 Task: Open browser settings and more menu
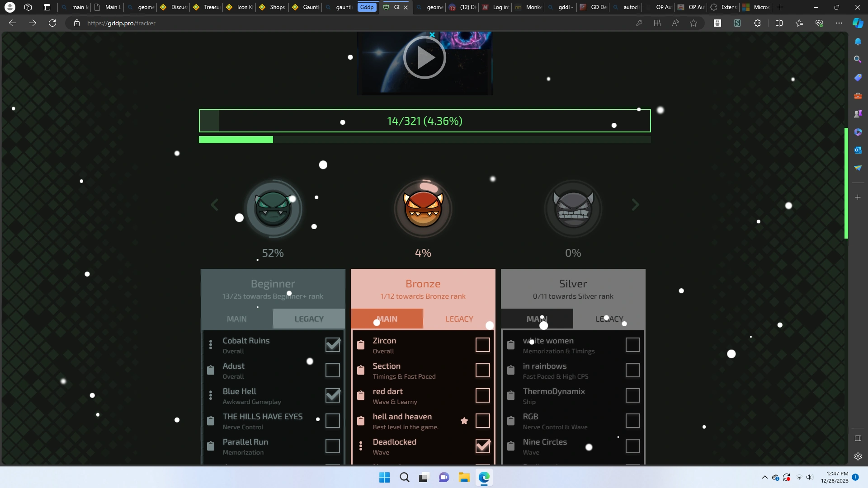click(x=839, y=23)
